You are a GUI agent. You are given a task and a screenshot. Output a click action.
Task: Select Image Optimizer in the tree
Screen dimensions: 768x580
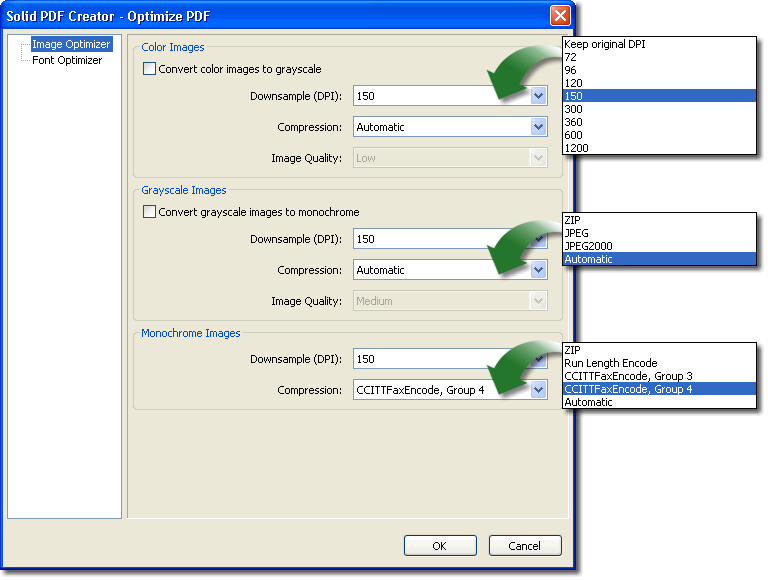(72, 44)
